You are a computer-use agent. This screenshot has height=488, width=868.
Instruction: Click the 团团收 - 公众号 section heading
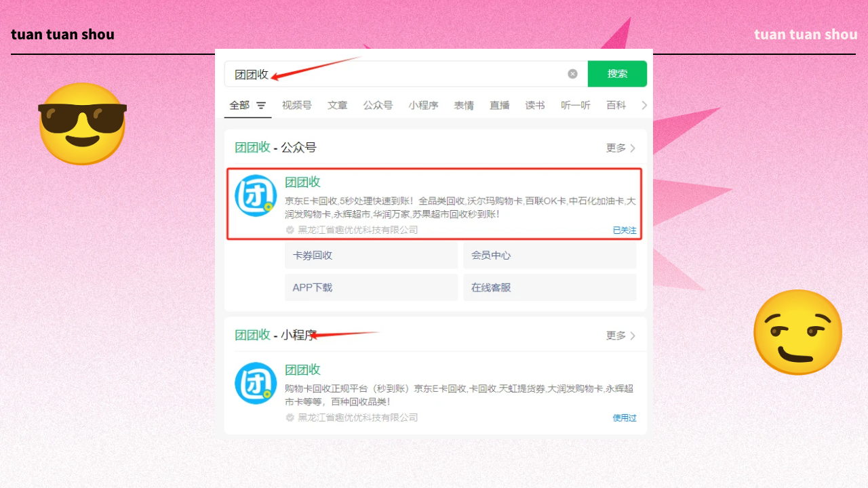click(x=275, y=148)
